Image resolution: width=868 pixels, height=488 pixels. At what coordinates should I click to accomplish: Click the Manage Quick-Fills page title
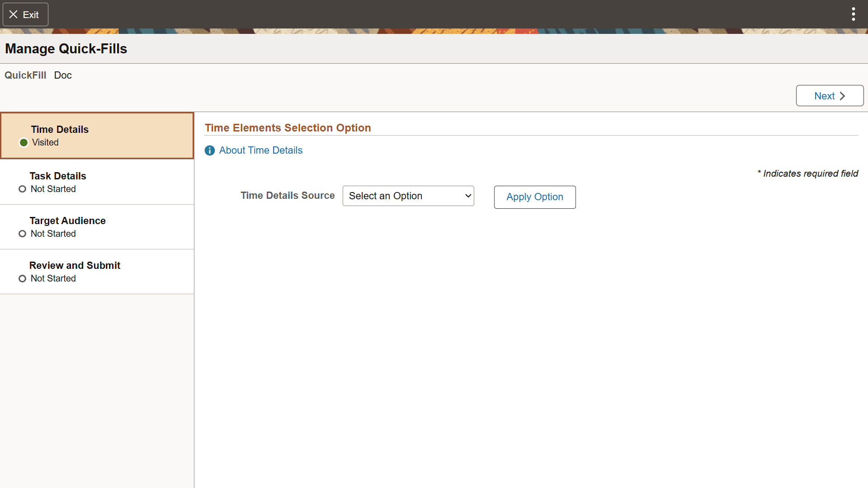(66, 49)
